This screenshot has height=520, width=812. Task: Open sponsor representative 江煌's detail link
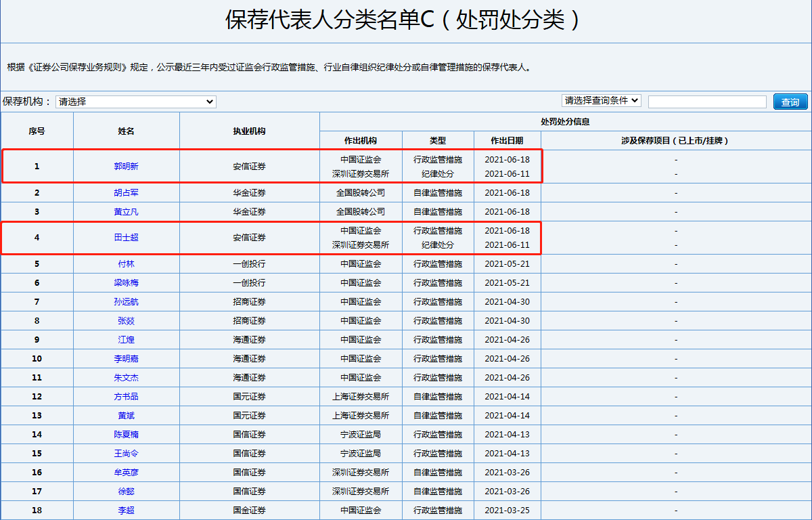point(126,339)
